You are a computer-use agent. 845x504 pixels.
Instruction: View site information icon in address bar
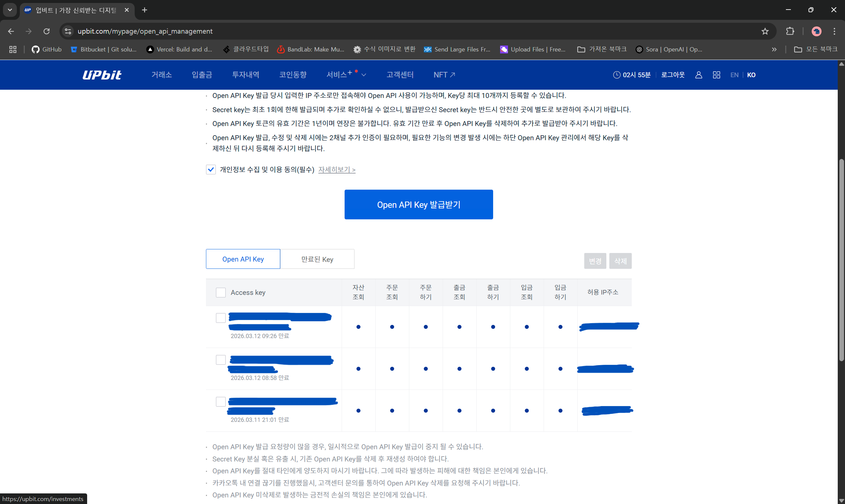tap(68, 31)
